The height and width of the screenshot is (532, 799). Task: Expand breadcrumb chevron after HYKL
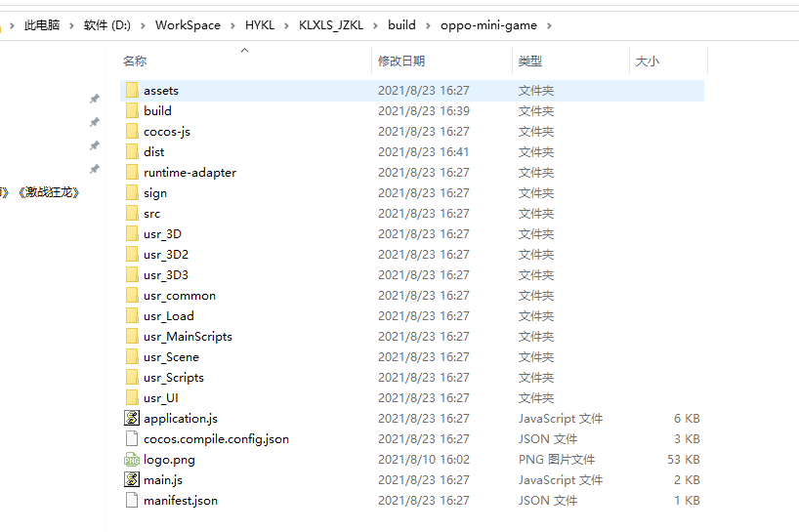point(286,25)
